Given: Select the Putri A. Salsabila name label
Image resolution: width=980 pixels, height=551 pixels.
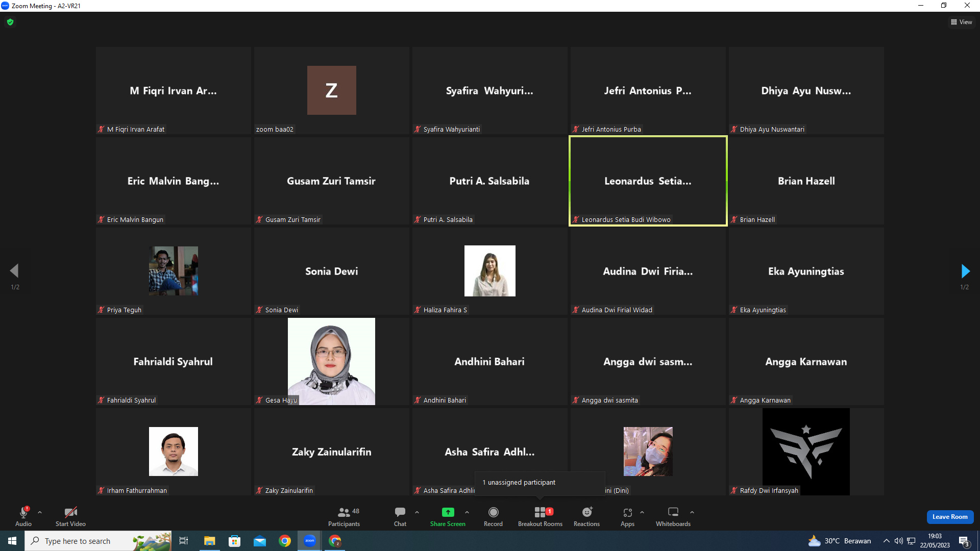Looking at the screenshot, I should tap(448, 219).
